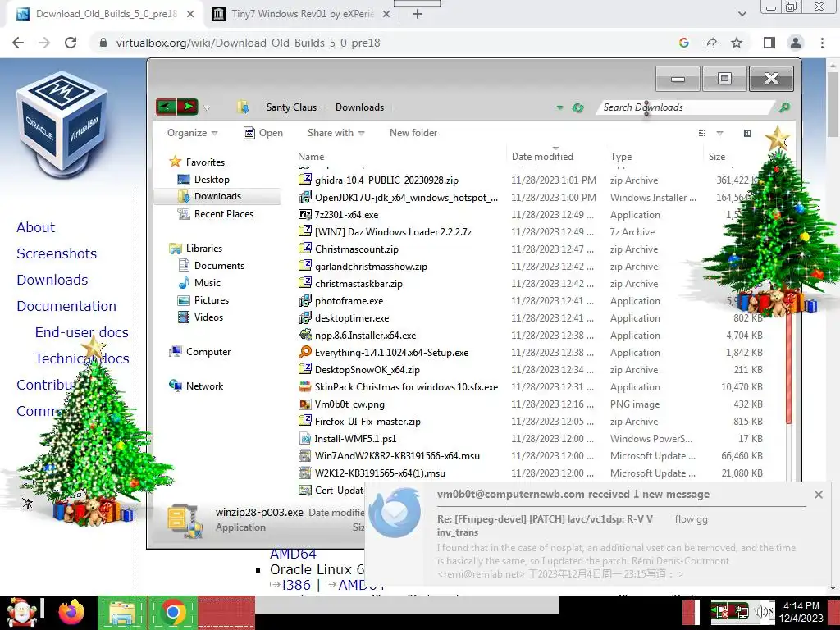Open Videos library

click(x=200, y=317)
